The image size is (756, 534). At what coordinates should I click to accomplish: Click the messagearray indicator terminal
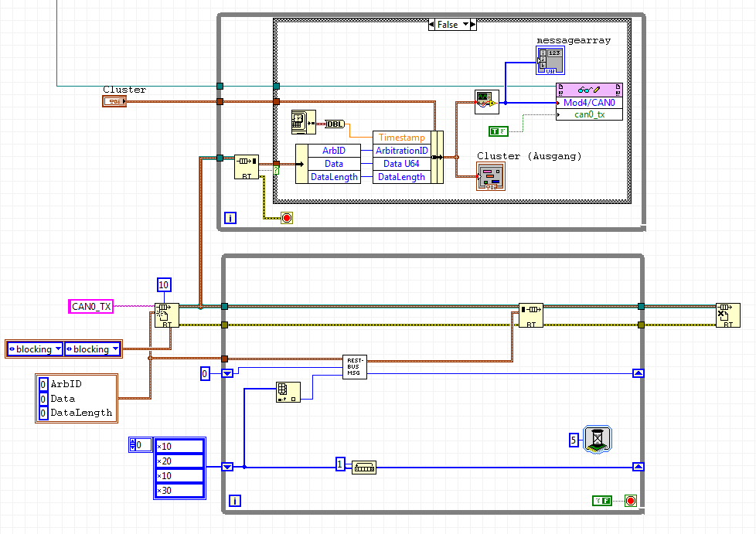[550, 60]
